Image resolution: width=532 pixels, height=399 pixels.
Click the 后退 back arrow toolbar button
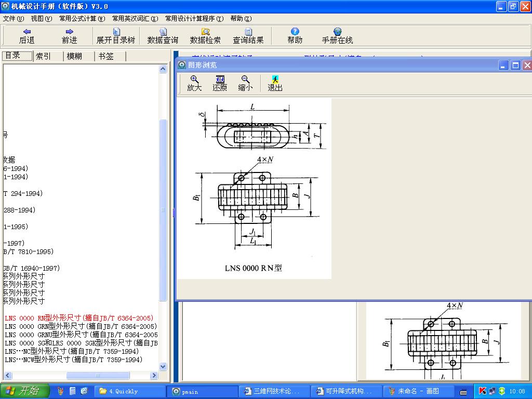point(27,36)
